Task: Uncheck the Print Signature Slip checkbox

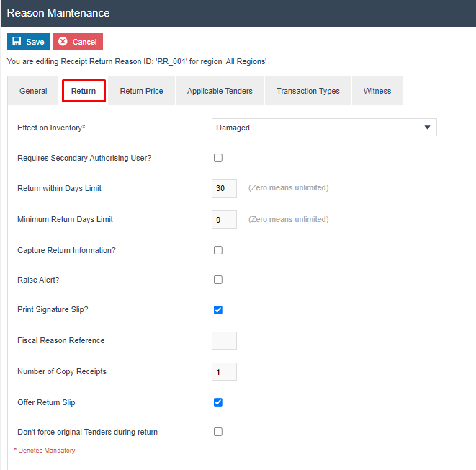Action: pyautogui.click(x=218, y=310)
